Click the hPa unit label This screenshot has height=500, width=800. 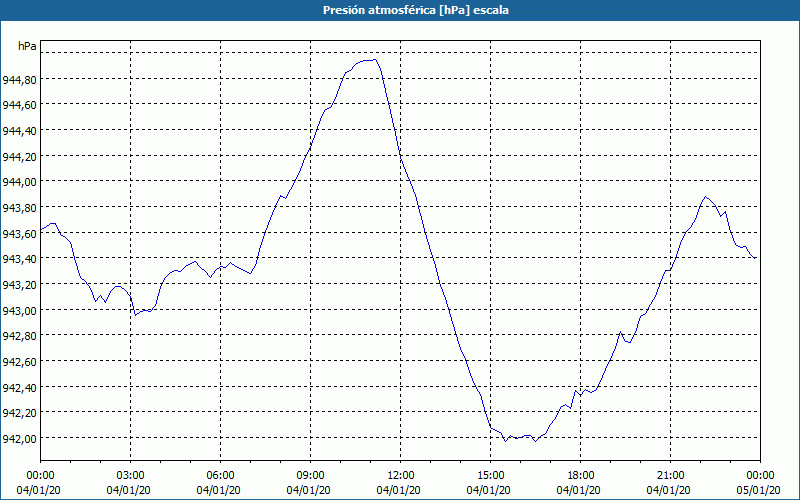coord(27,46)
